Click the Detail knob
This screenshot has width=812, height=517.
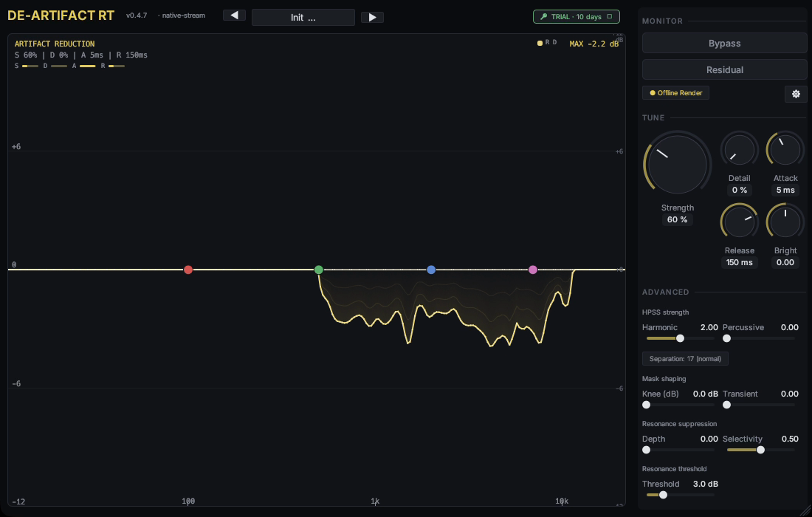(x=740, y=150)
